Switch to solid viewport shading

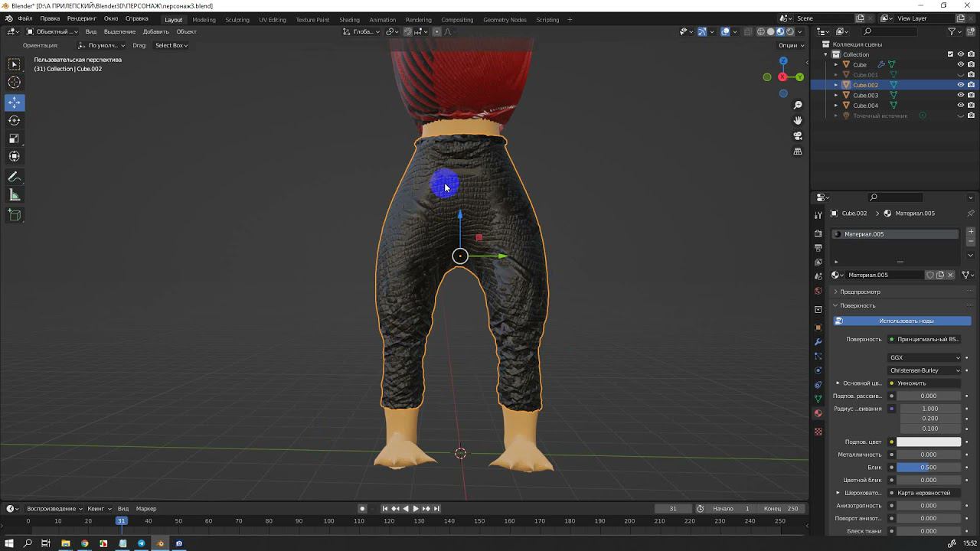point(771,31)
